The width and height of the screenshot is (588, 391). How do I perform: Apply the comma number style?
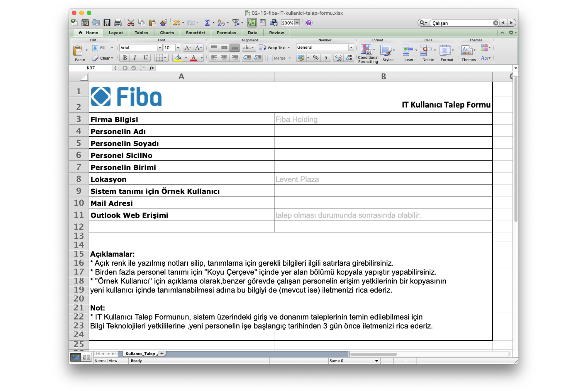coord(326,58)
